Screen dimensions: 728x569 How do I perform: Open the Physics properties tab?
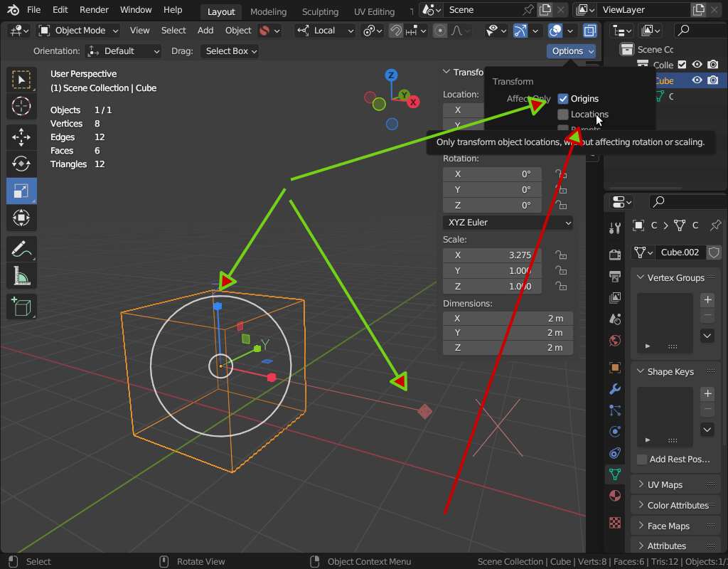[x=615, y=432]
